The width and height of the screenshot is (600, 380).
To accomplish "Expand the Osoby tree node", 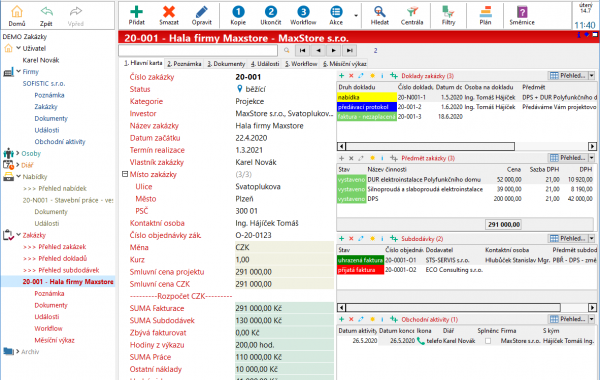I will [18, 153].
